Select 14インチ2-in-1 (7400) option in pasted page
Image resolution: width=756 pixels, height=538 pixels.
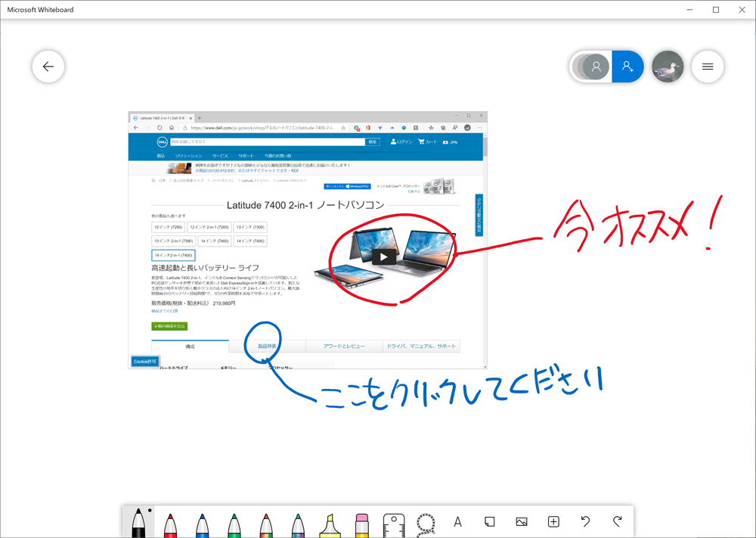[x=173, y=255]
